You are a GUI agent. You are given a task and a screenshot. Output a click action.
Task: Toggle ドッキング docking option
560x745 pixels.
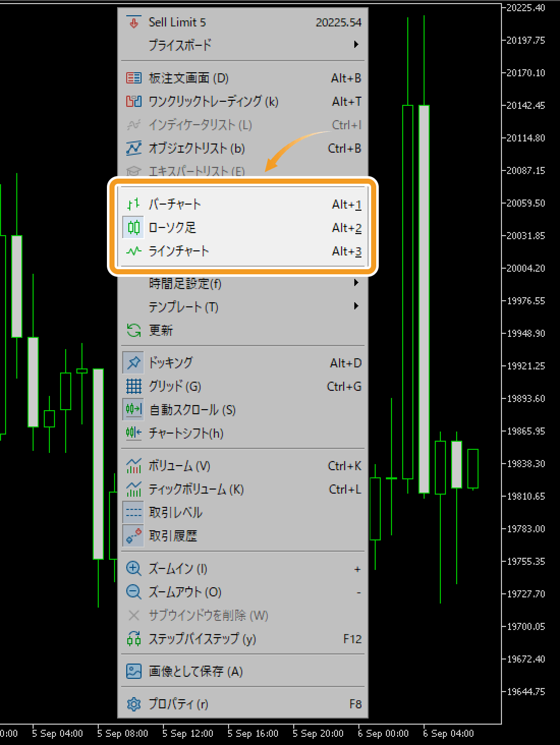(x=243, y=363)
